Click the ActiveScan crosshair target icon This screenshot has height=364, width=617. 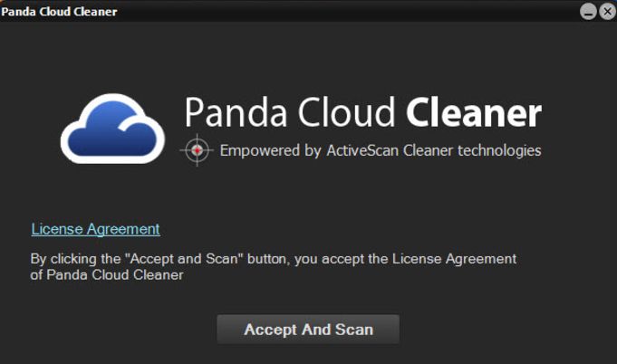tap(195, 150)
